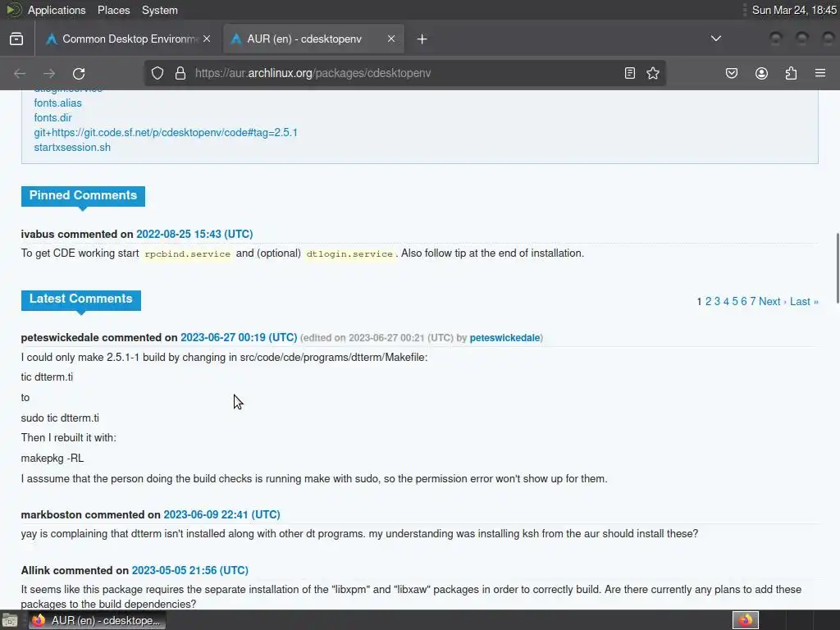Click the Pinned Comments heading
Image resolution: width=840 pixels, height=630 pixels.
(83, 195)
